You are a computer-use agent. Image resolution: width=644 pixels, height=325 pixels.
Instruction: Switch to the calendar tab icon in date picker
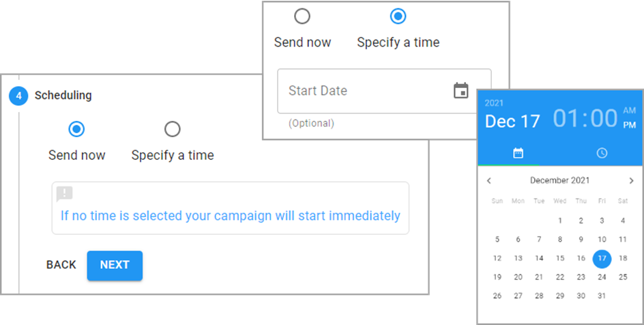point(518,153)
